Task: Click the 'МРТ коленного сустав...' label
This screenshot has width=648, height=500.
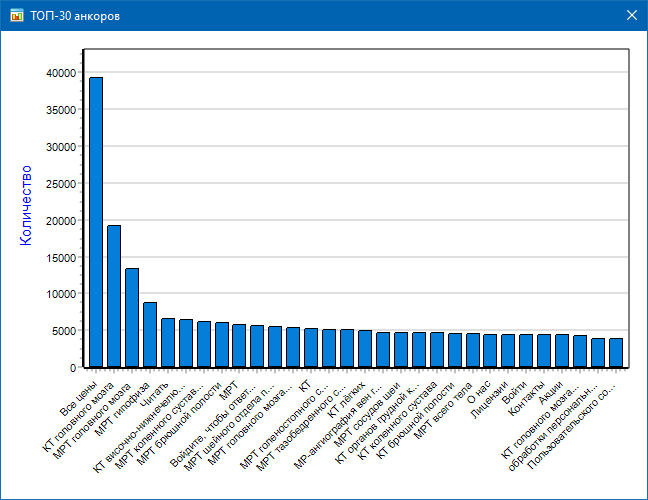Action: (x=159, y=426)
